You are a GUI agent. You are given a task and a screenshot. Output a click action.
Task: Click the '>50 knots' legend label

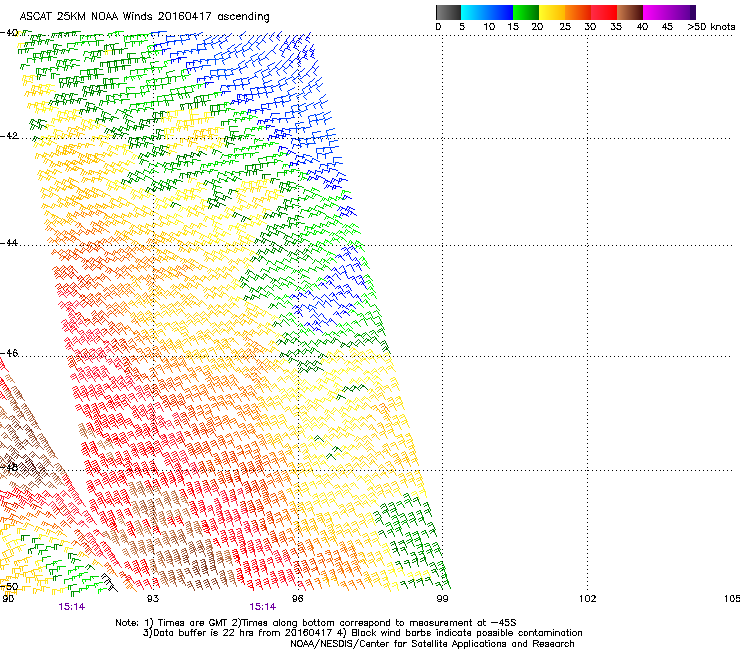(711, 27)
